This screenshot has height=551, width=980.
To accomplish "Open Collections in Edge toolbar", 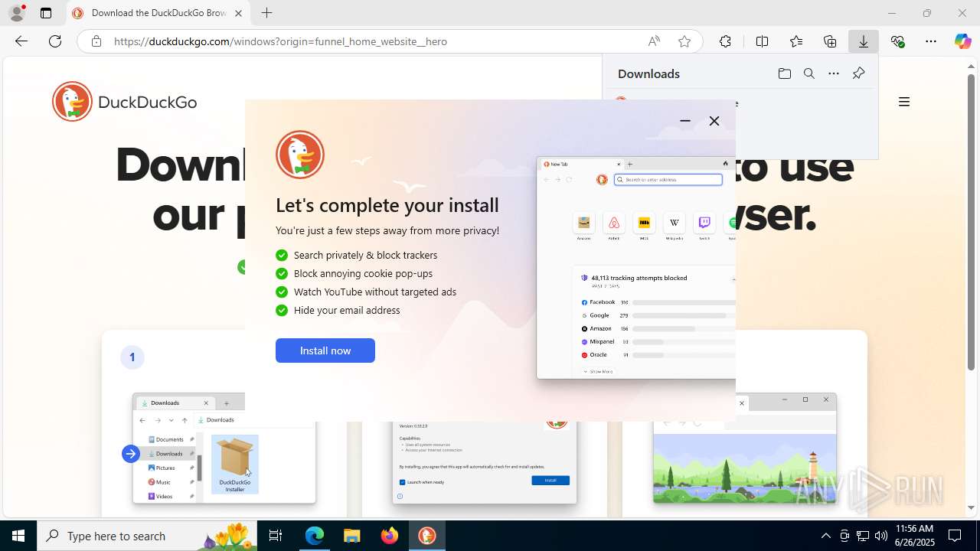I will (x=830, y=41).
